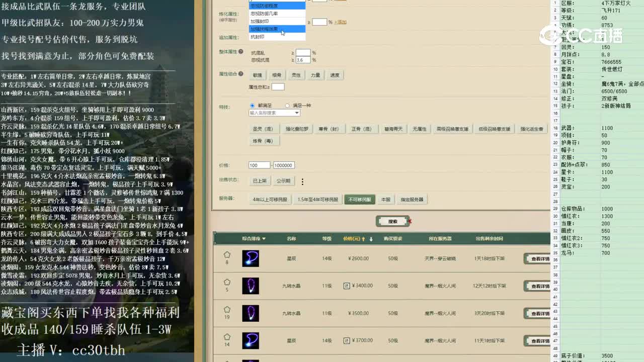The height and width of the screenshot is (362, 644).
Task: Pick the 低级召唤兽支援 skill tag
Action: click(x=494, y=129)
